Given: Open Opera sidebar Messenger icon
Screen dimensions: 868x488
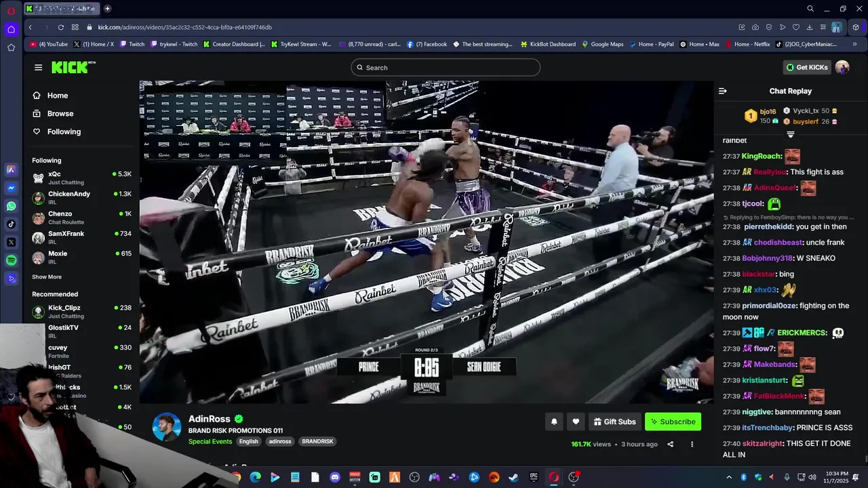Looking at the screenshot, I should (x=11, y=188).
